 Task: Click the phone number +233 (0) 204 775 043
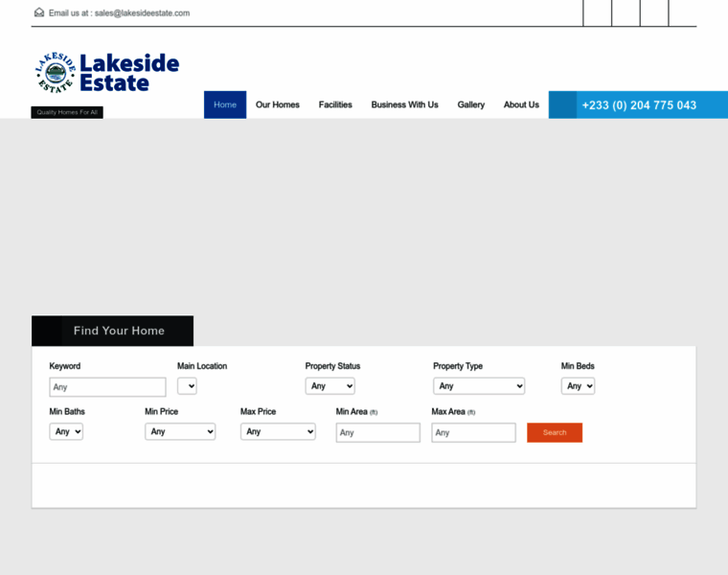point(639,105)
